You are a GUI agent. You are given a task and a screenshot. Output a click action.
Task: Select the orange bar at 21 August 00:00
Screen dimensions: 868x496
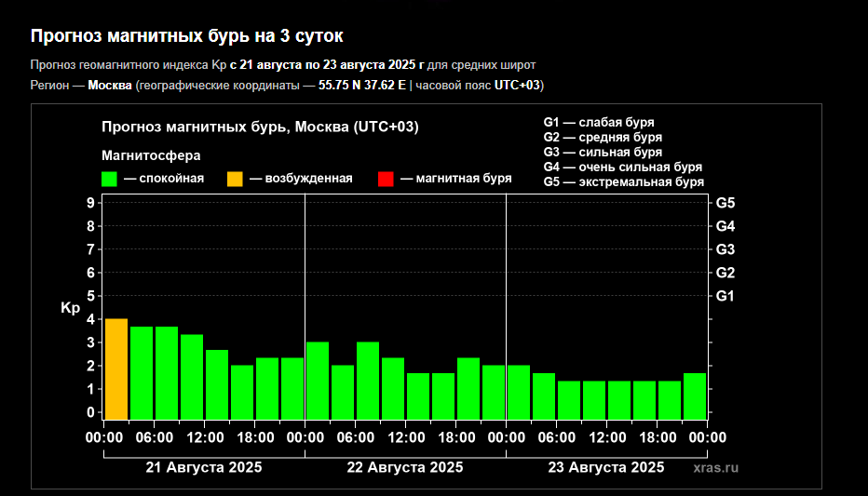[x=116, y=369]
